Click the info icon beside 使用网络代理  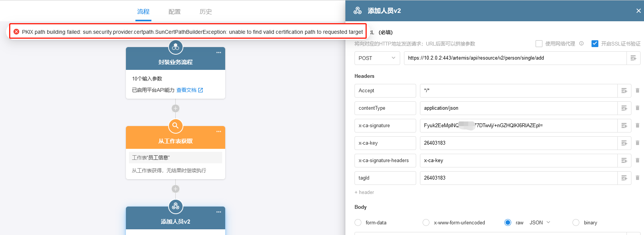click(581, 44)
